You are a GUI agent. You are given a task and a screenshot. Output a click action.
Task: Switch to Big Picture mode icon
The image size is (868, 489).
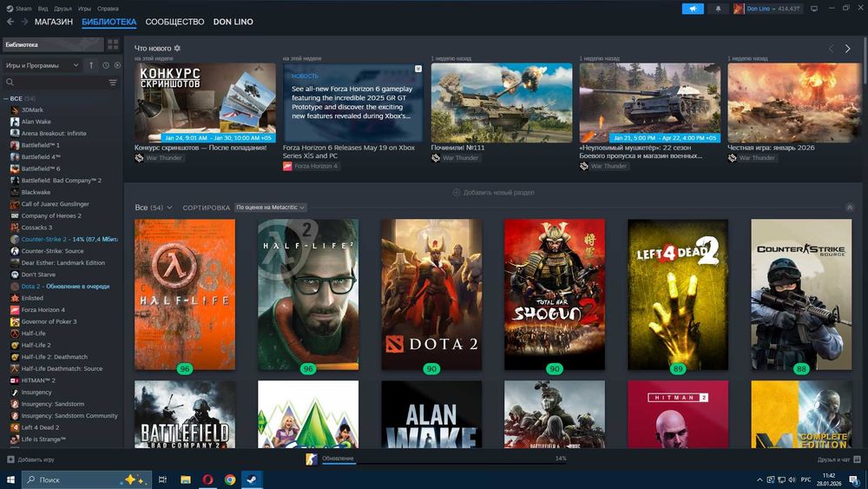(x=814, y=9)
